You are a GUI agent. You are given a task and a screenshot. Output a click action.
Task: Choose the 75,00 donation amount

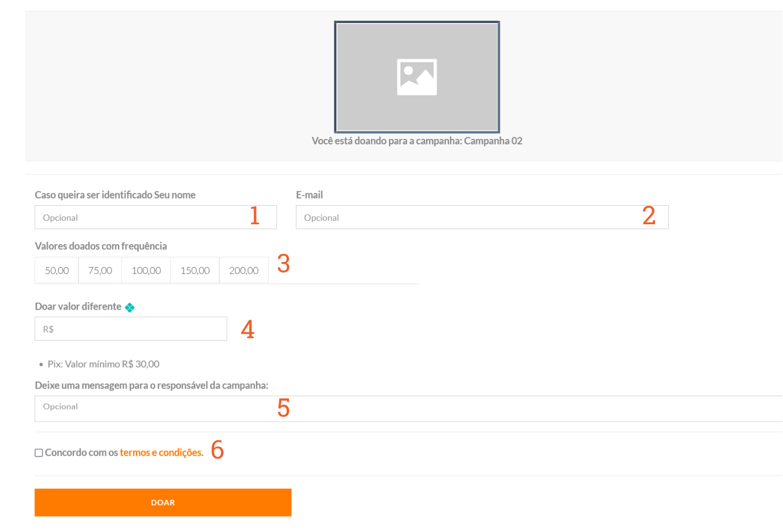(100, 271)
